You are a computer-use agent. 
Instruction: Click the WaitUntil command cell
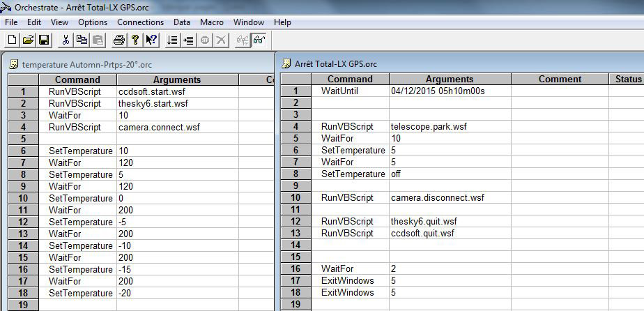(x=350, y=91)
